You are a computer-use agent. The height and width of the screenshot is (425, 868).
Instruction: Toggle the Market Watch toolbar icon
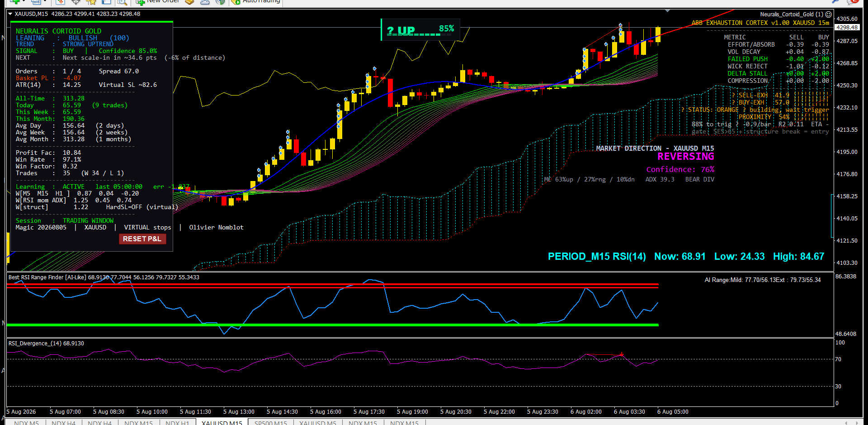[61, 2]
